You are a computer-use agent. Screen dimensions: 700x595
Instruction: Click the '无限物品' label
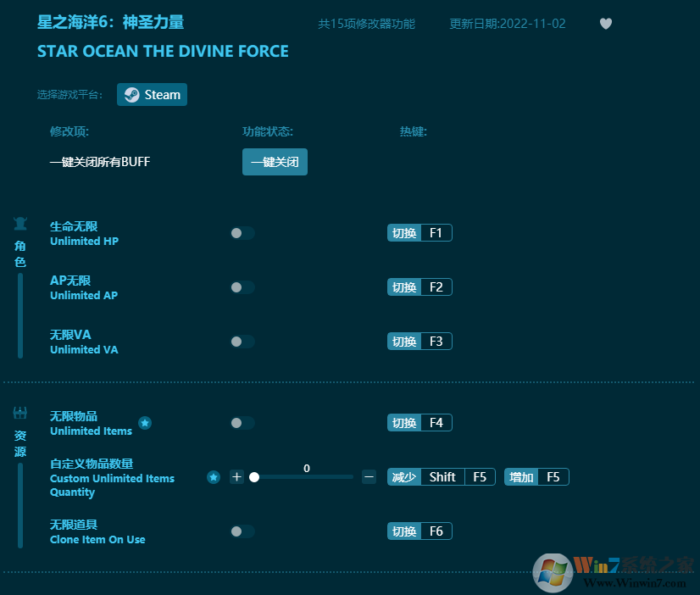tap(74, 416)
